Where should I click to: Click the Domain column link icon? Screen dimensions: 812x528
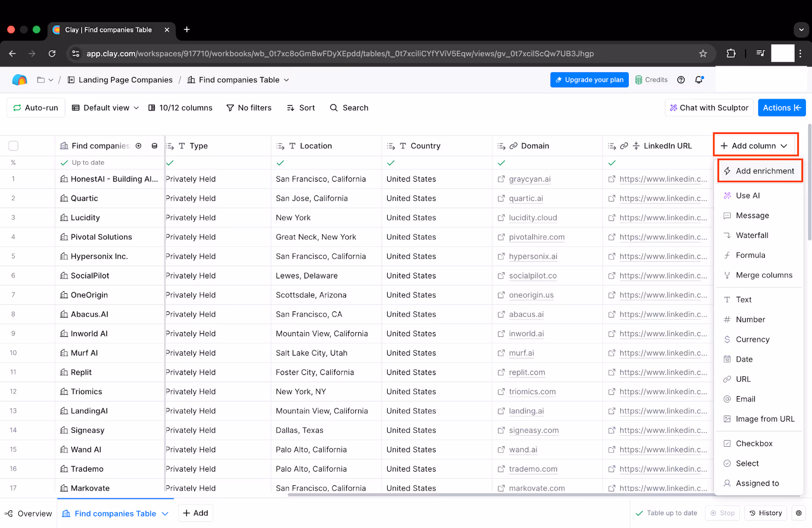click(x=514, y=146)
